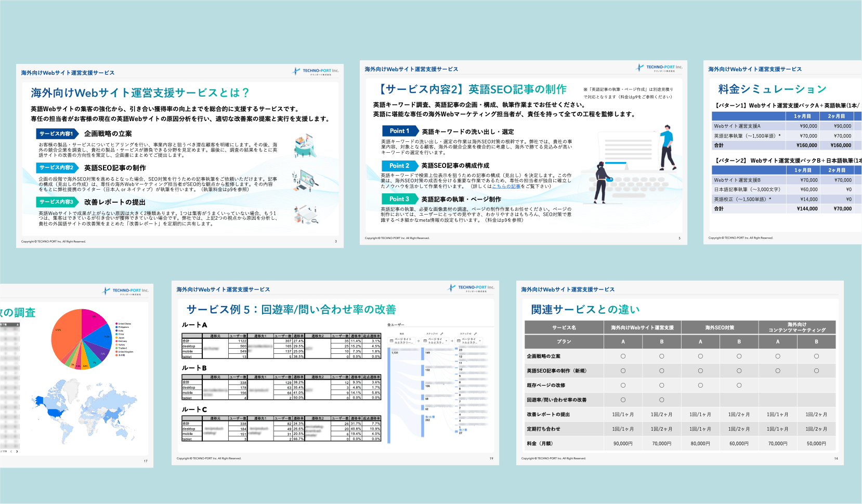
Task: Open the ステップ+2 page title dropdown
Action: tap(469, 341)
